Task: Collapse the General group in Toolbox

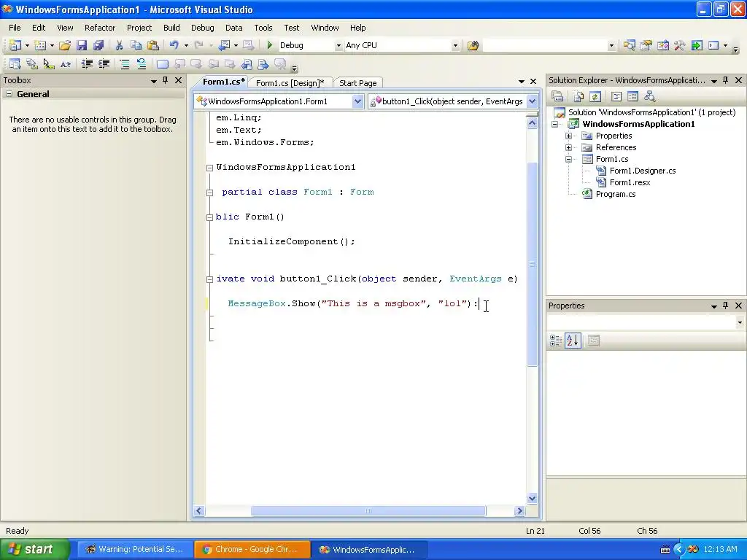Action: click(x=9, y=94)
